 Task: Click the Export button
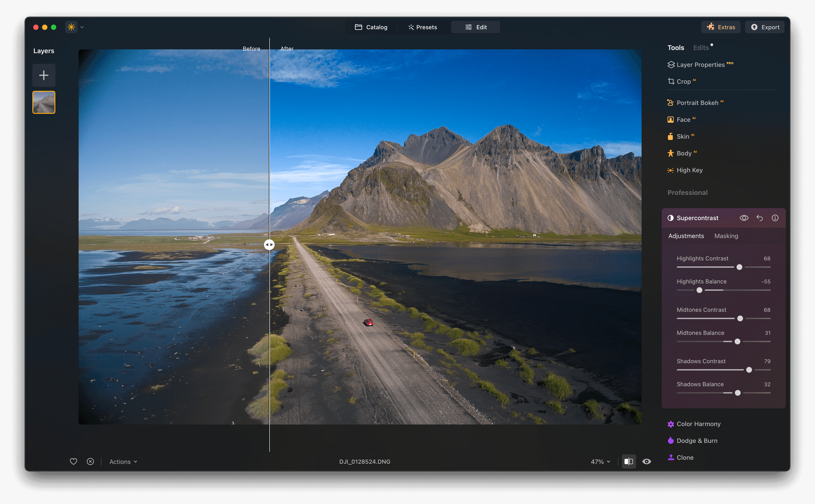click(x=764, y=27)
